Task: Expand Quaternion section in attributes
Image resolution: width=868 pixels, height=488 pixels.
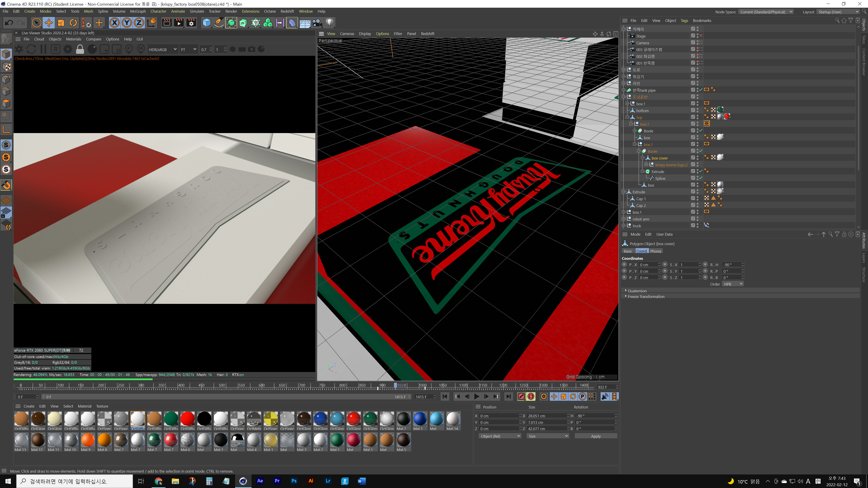Action: (x=626, y=291)
